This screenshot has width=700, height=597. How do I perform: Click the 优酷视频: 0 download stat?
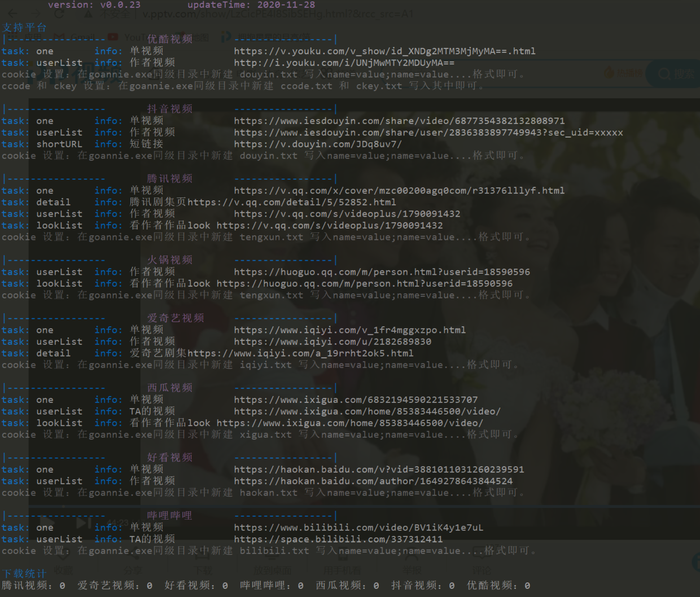[x=499, y=586]
